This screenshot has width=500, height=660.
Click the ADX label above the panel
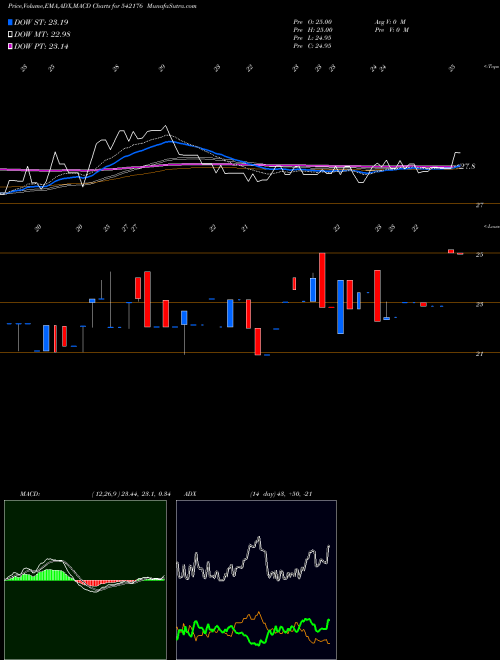pyautogui.click(x=190, y=494)
